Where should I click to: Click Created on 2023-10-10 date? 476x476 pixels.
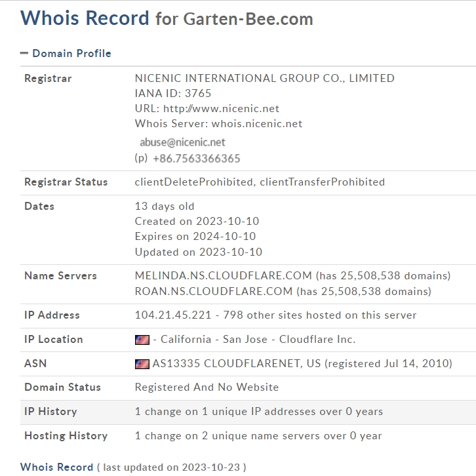[x=197, y=222]
